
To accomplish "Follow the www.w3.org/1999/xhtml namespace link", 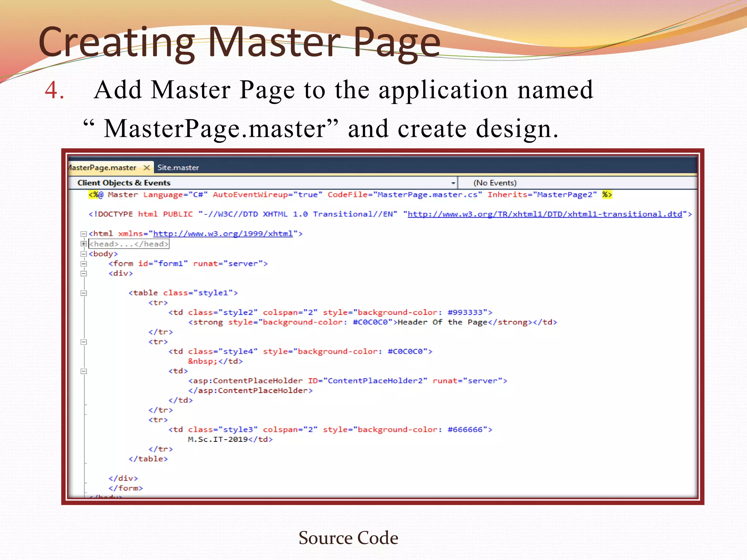I will tap(223, 233).
